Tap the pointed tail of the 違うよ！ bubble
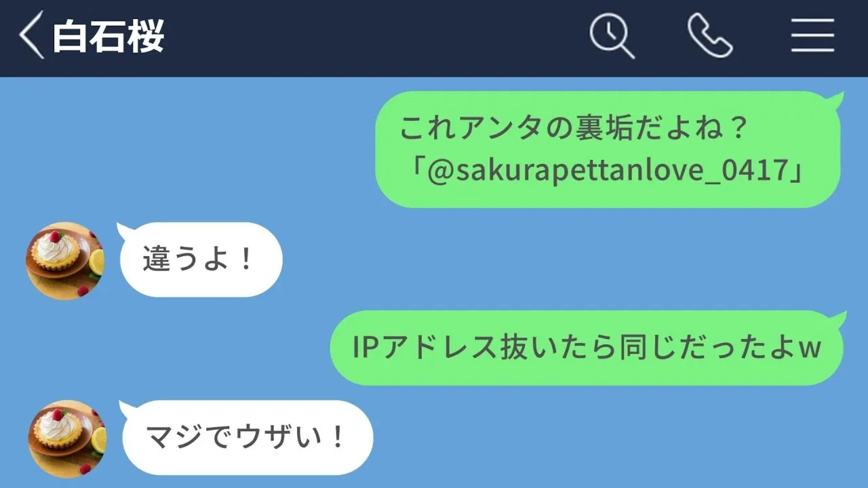 coord(124,230)
